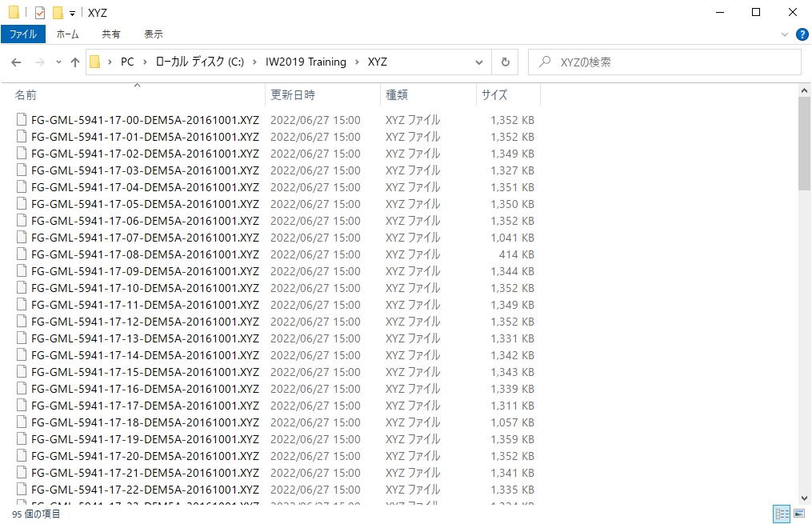This screenshot has width=812, height=524.
Task: Open the recent locations dropdown arrow
Action: coord(58,62)
